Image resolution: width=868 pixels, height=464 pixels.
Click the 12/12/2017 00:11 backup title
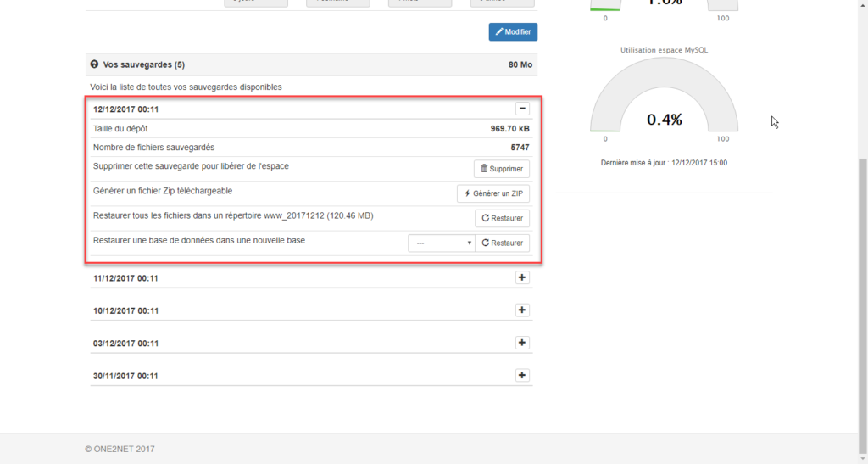click(125, 109)
